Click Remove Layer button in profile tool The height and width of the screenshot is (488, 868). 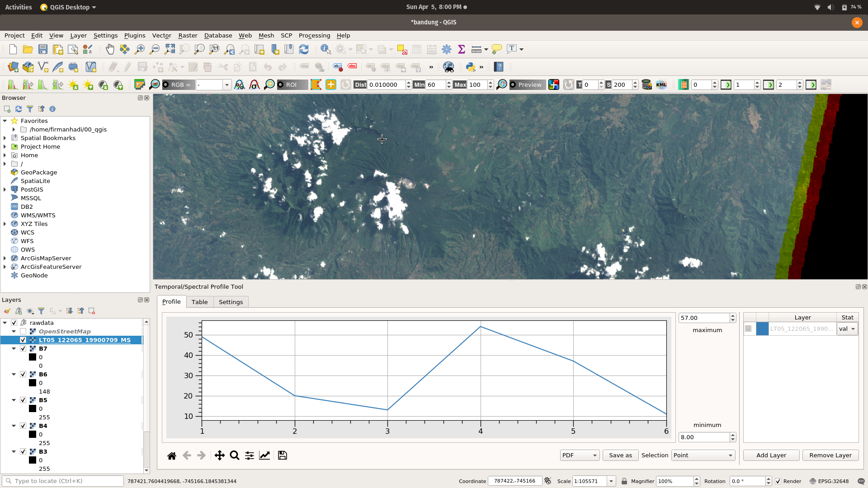pos(830,455)
